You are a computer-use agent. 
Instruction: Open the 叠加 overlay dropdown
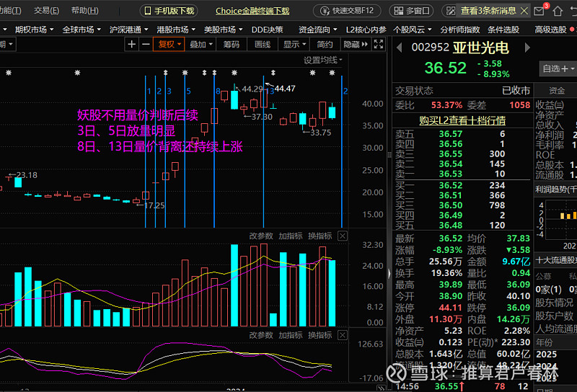pyautogui.click(x=200, y=44)
